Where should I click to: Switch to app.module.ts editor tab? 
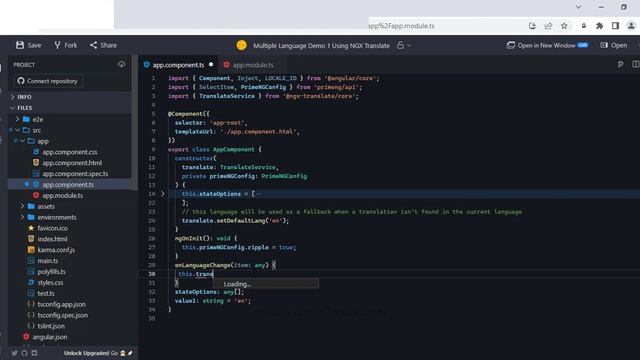[253, 65]
